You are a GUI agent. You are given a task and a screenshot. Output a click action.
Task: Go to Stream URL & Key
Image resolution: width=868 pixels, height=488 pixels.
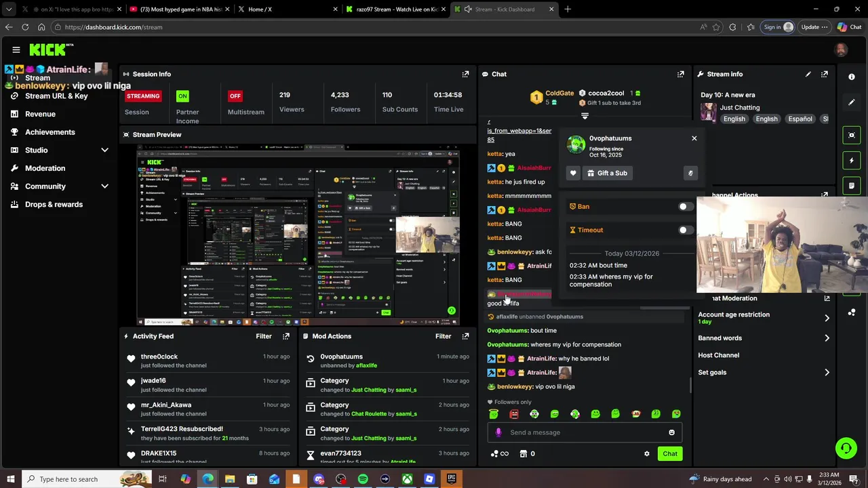[x=56, y=96]
